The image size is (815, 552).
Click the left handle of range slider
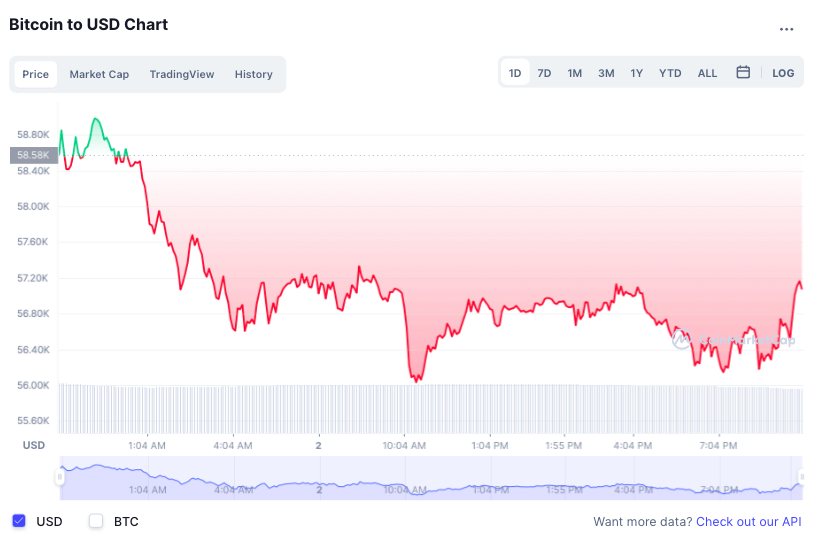click(x=60, y=477)
